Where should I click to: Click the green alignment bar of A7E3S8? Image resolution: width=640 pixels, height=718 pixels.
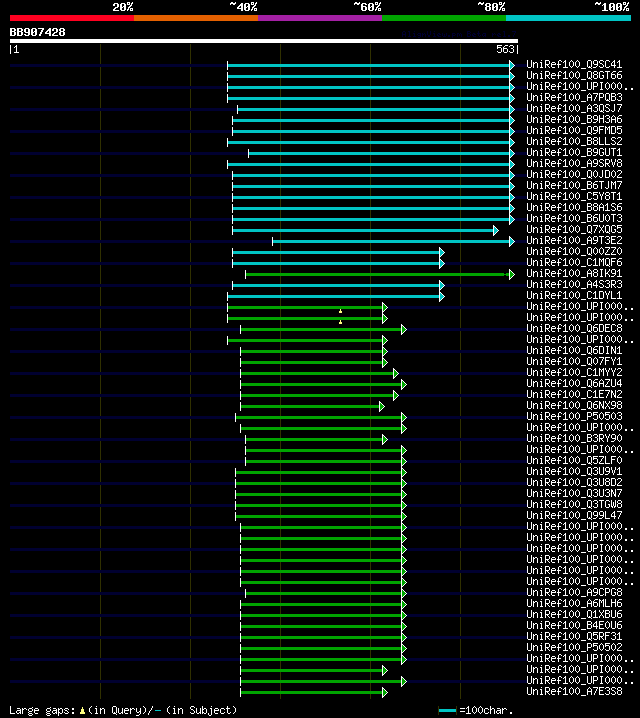(x=314, y=692)
